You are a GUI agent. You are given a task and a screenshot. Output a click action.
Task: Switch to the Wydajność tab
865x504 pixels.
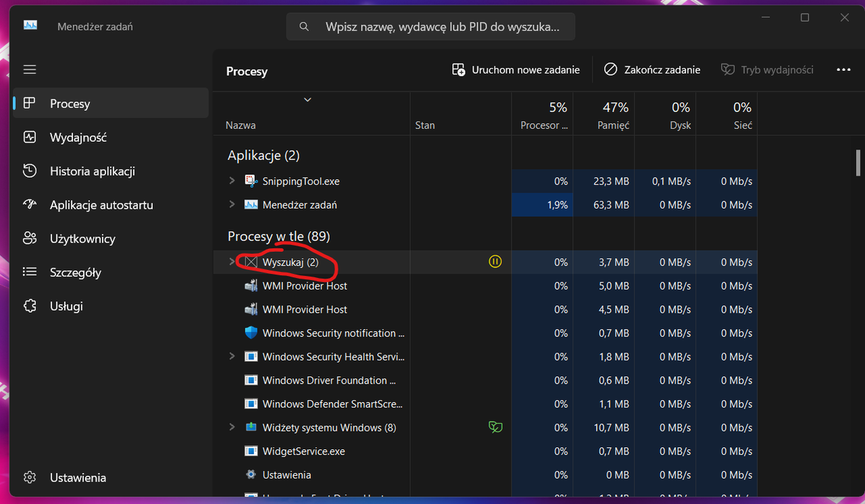111,137
